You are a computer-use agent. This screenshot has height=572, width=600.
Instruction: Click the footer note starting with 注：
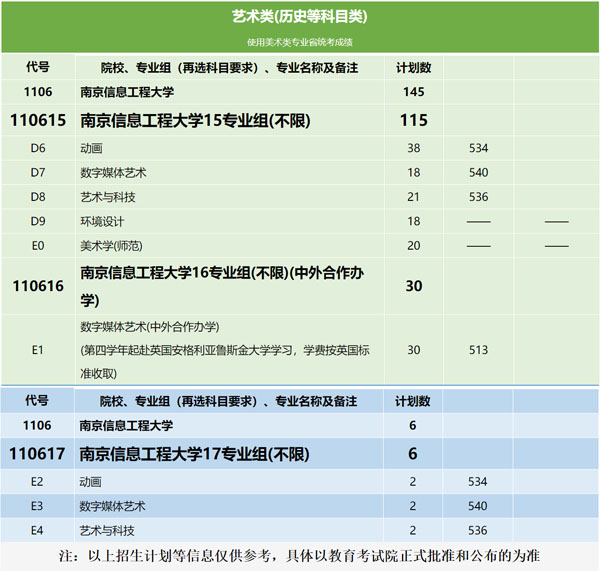pyautogui.click(x=300, y=556)
